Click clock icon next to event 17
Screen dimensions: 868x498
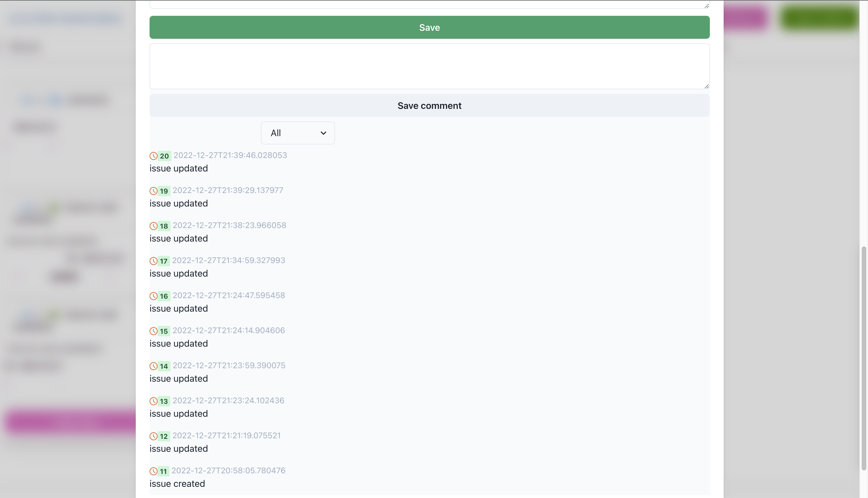click(154, 261)
